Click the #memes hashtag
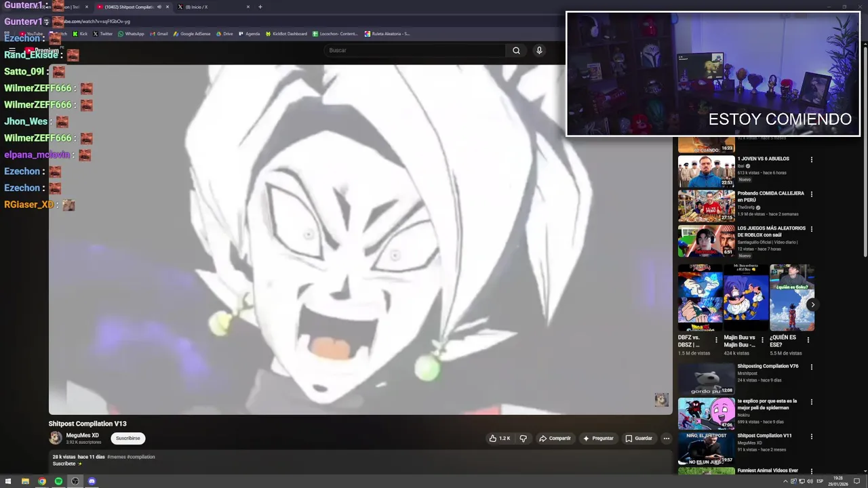Image resolution: width=868 pixels, height=488 pixels. coord(116,457)
